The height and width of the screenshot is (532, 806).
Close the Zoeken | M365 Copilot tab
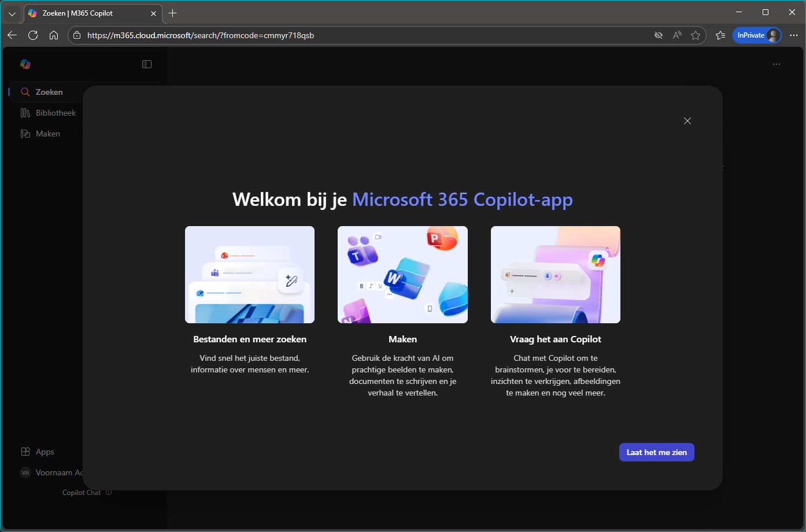(x=154, y=13)
